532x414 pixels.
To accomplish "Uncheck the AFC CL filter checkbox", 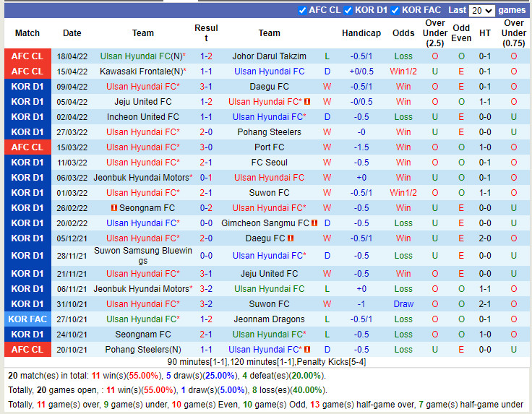I will (x=302, y=10).
